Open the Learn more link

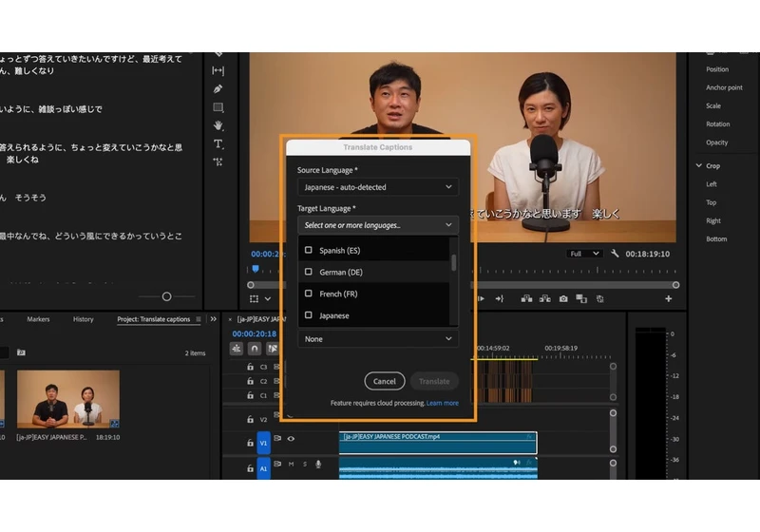coord(442,403)
